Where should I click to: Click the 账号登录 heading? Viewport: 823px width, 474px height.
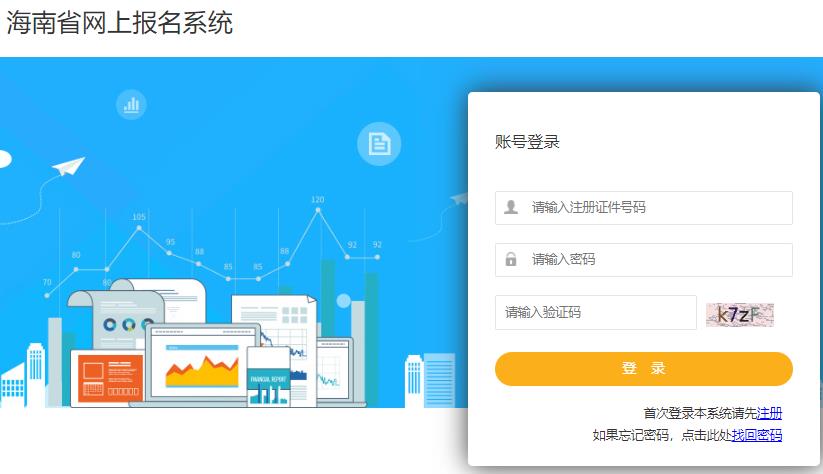pyautogui.click(x=527, y=142)
